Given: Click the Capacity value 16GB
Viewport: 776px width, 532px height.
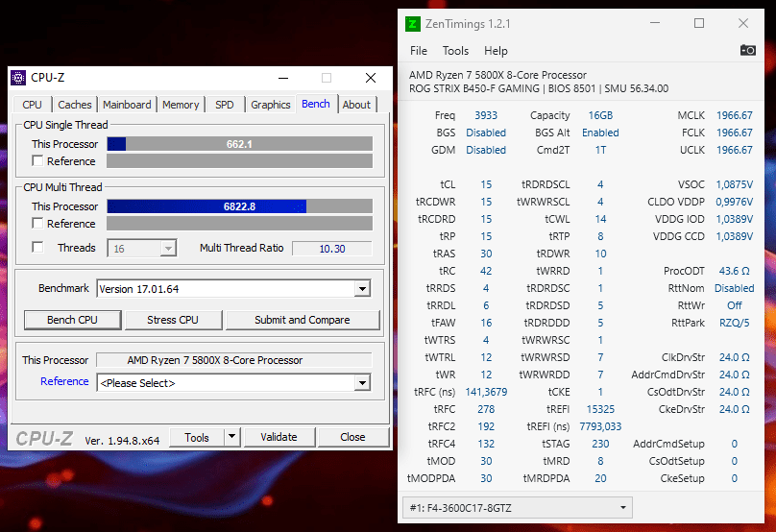Looking at the screenshot, I should click(600, 115).
